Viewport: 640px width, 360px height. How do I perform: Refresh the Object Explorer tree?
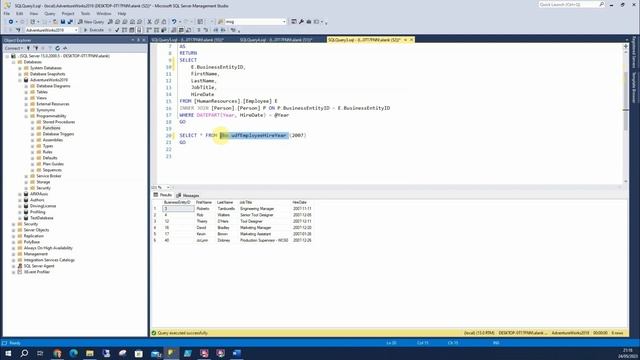tap(58, 48)
